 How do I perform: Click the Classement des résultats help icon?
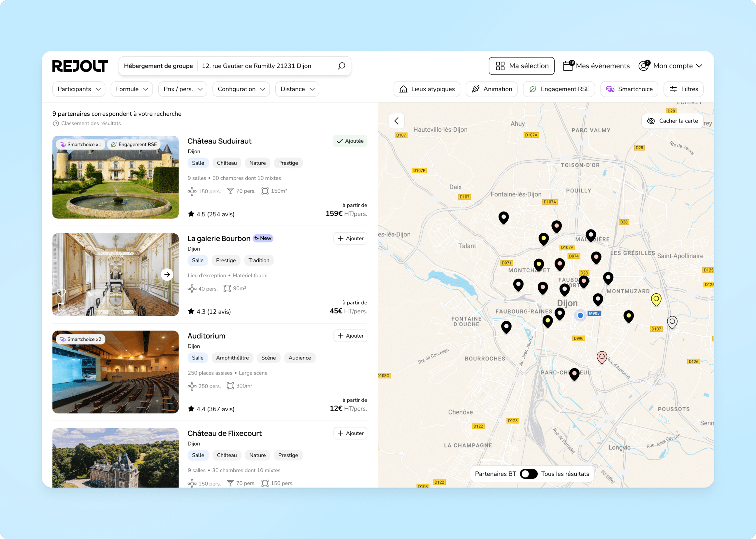click(56, 124)
